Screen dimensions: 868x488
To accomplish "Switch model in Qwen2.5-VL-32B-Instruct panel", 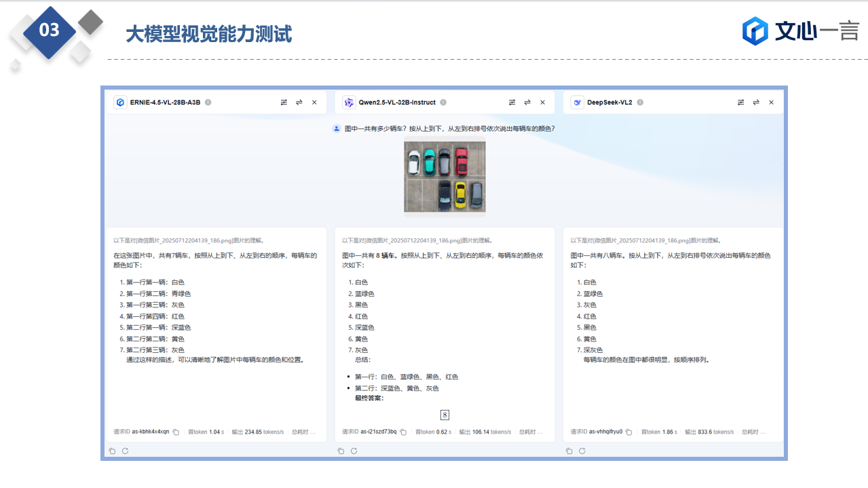I will coord(527,102).
